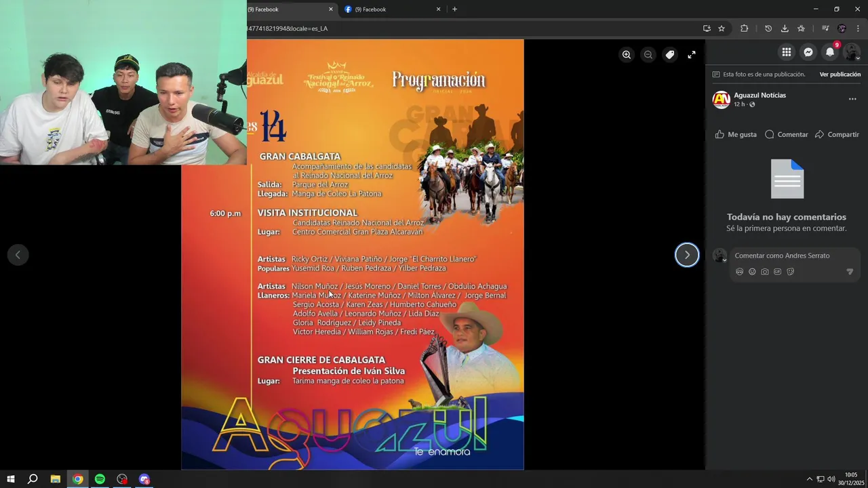Image resolution: width=868 pixels, height=488 pixels.
Task: Open Chrome downloads
Action: tap(785, 28)
